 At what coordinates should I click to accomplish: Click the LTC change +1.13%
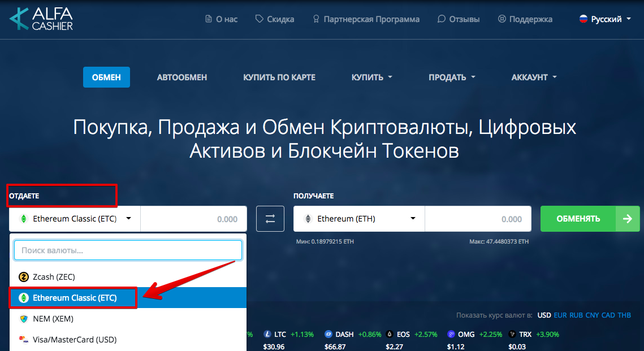[x=302, y=335]
